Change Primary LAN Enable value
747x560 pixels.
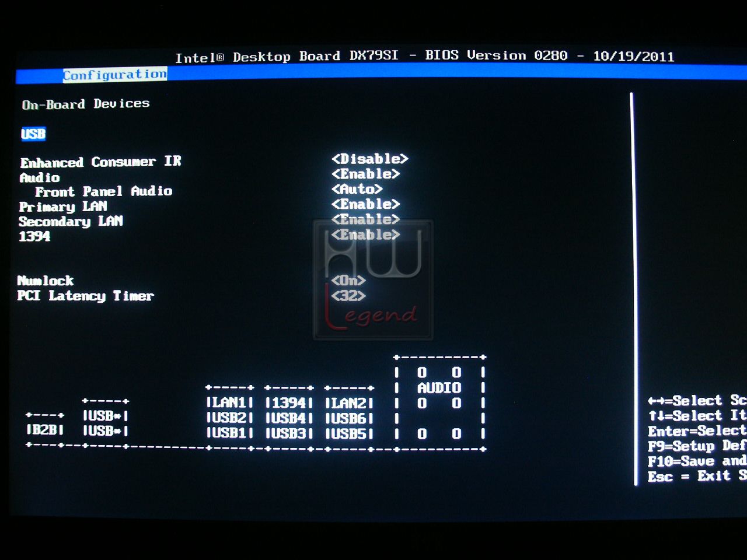[366, 204]
